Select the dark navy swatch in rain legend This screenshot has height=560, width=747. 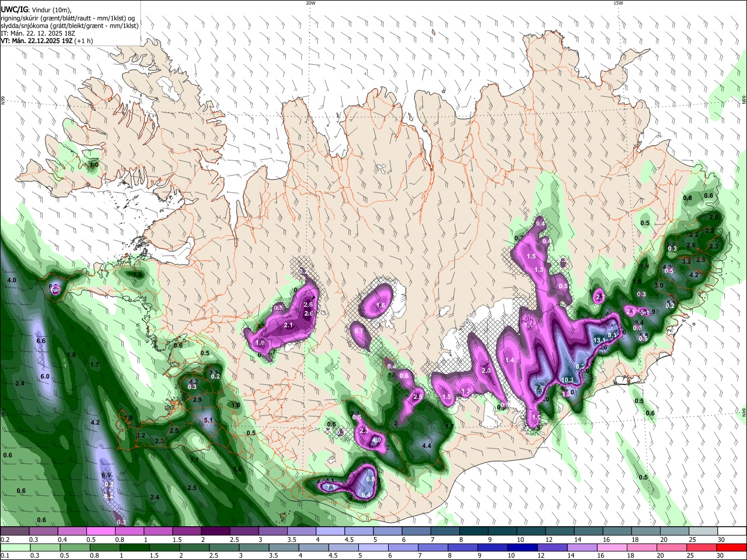click(522, 547)
